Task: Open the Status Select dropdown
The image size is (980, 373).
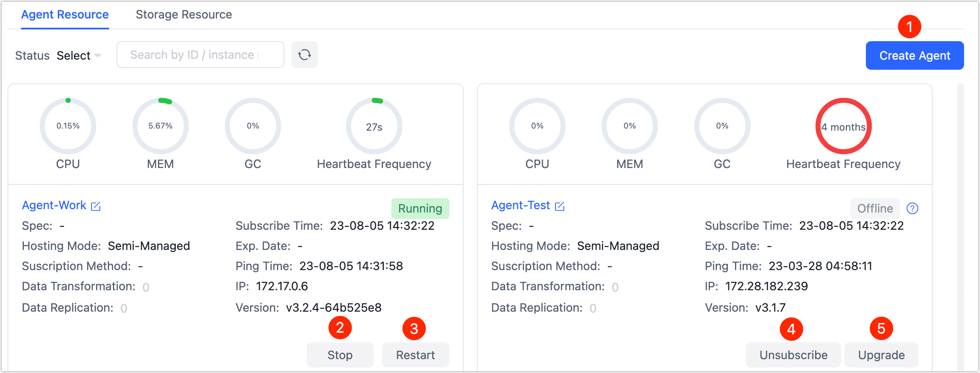Action: [x=79, y=55]
